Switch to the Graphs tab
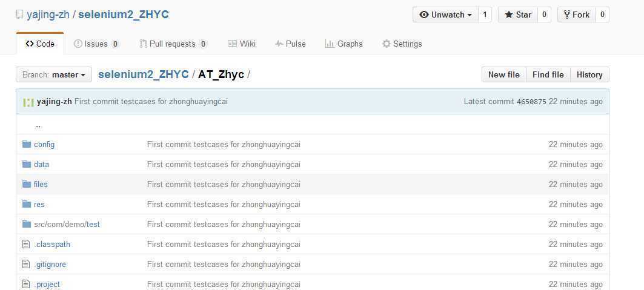The height and width of the screenshot is (290, 644). (x=344, y=44)
